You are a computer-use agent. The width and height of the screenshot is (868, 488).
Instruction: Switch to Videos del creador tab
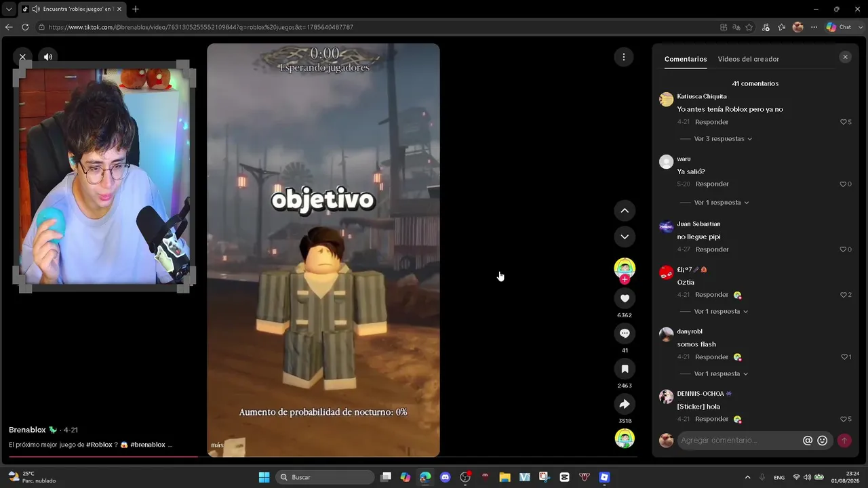click(749, 59)
